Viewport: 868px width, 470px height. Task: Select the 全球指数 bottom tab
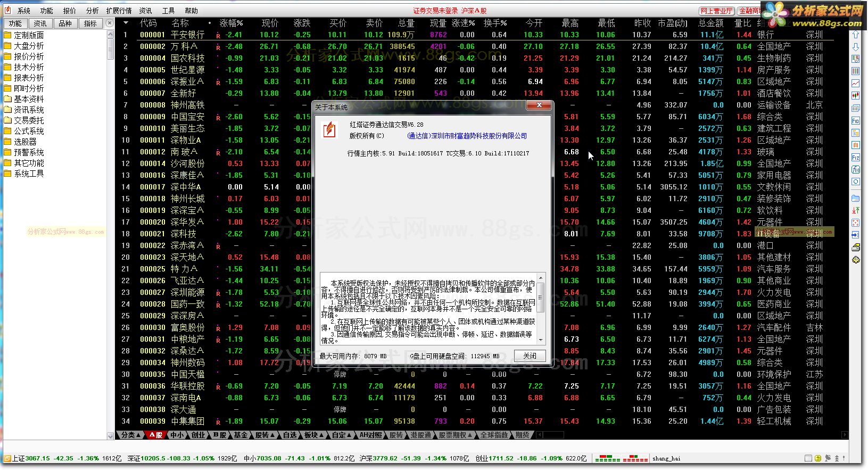[x=494, y=435]
